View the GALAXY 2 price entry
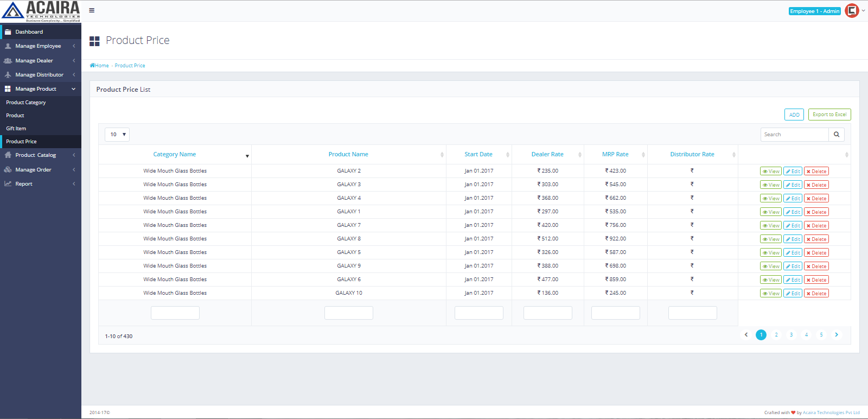The width and height of the screenshot is (868, 419). (x=770, y=172)
